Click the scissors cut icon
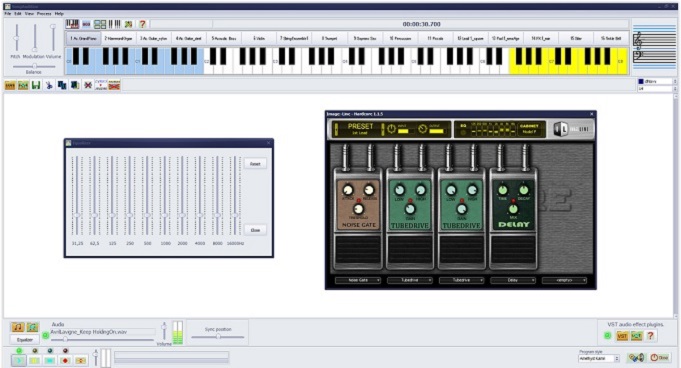This screenshot has width=681, height=368. (49, 85)
